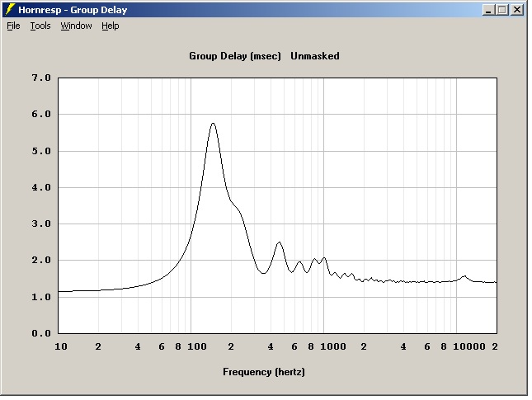Open the Window menu
The height and width of the screenshot is (400, 532).
(76, 26)
